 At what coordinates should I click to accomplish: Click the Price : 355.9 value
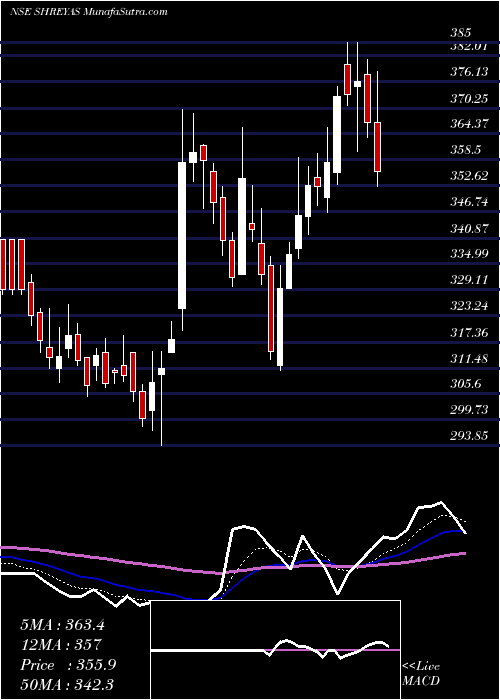[68, 665]
